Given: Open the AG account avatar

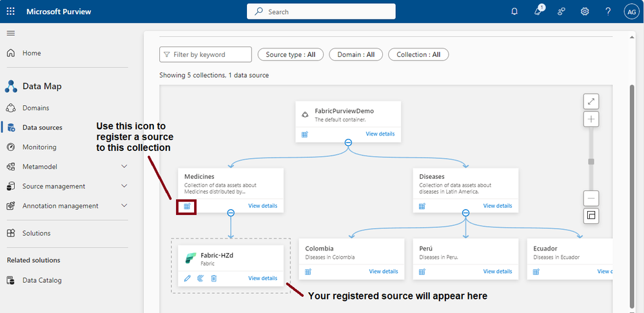Looking at the screenshot, I should (x=631, y=12).
